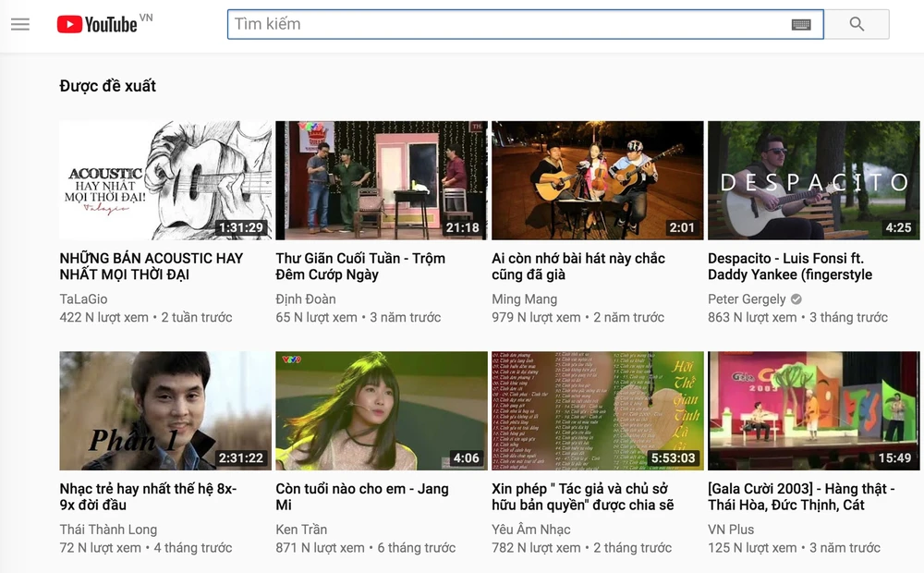924x573 pixels.
Task: Open the VN Plus channel
Action: pos(731,530)
